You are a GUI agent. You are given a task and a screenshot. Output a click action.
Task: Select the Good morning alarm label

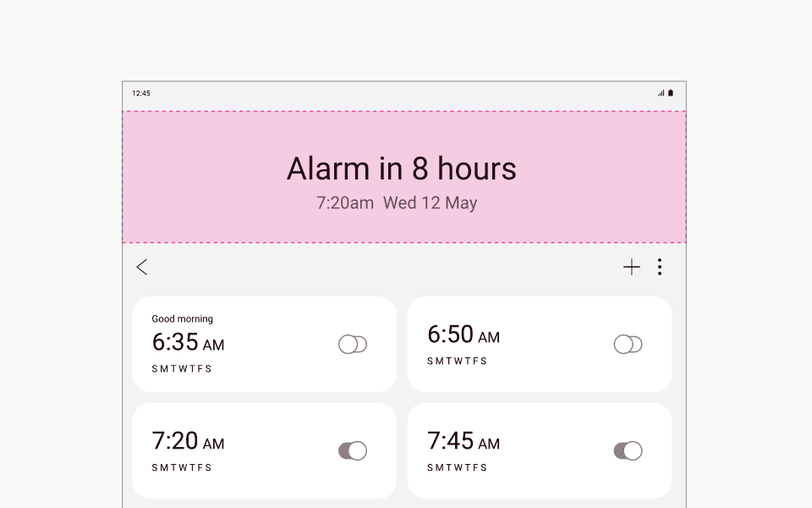[183, 319]
